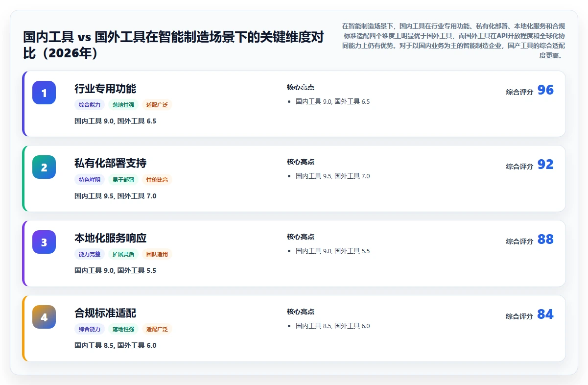Click the score 84 value
The image size is (588, 385).
[545, 314]
